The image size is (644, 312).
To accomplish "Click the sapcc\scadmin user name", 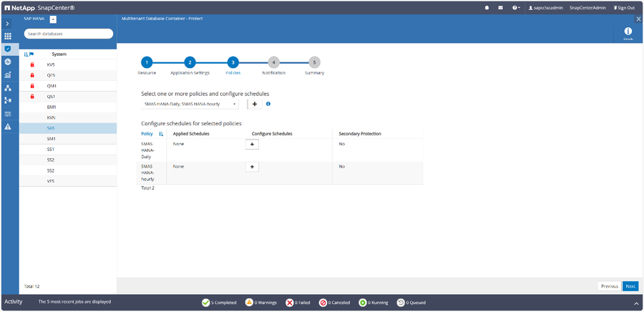I will pos(546,8).
